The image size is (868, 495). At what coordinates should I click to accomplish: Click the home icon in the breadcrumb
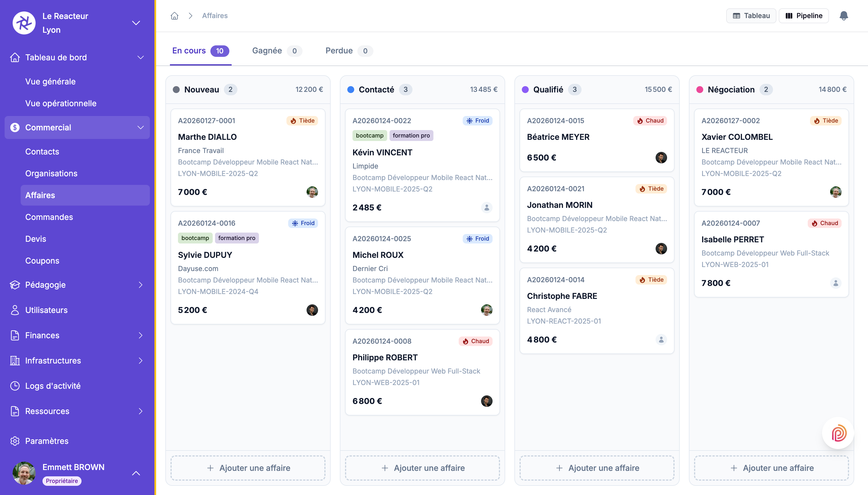(x=175, y=16)
